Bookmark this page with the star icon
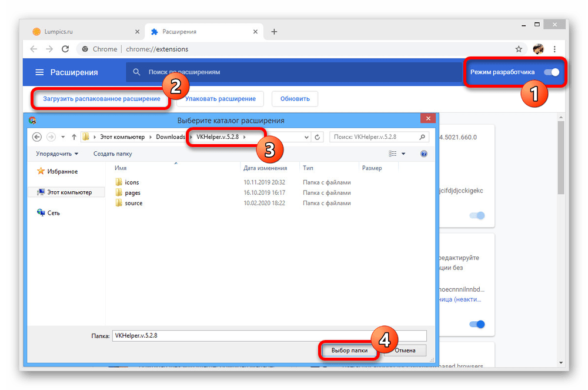588x390 pixels. coord(519,49)
